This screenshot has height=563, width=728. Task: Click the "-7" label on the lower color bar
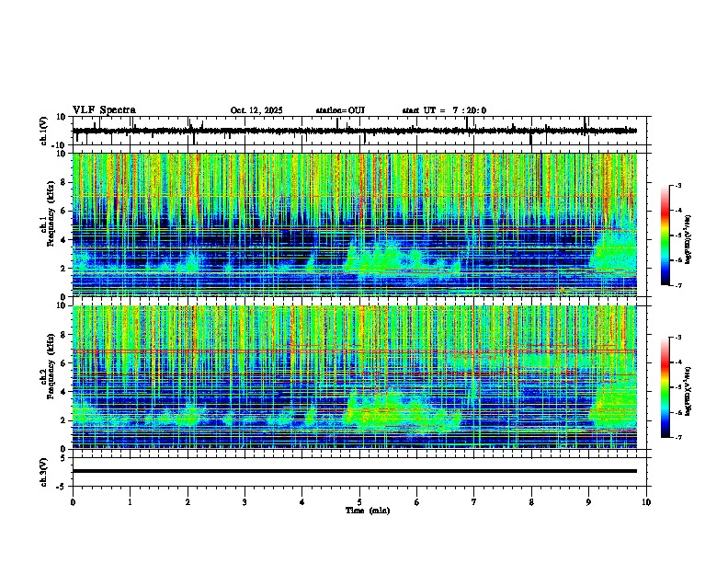(677, 438)
